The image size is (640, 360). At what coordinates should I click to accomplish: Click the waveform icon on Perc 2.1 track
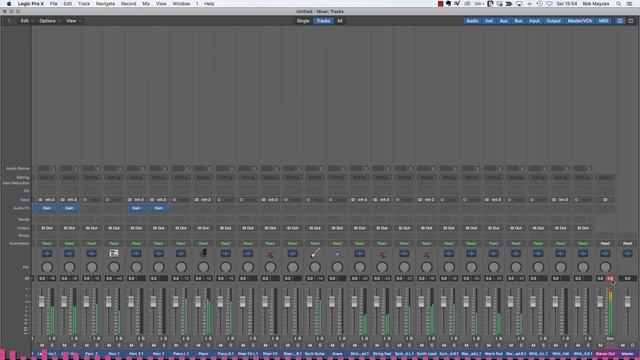[x=136, y=253]
